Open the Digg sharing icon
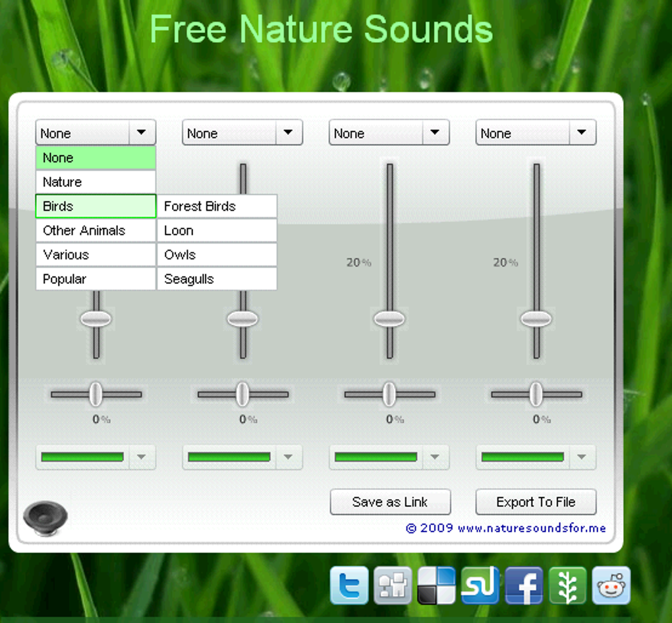The height and width of the screenshot is (623, 672). point(393,585)
